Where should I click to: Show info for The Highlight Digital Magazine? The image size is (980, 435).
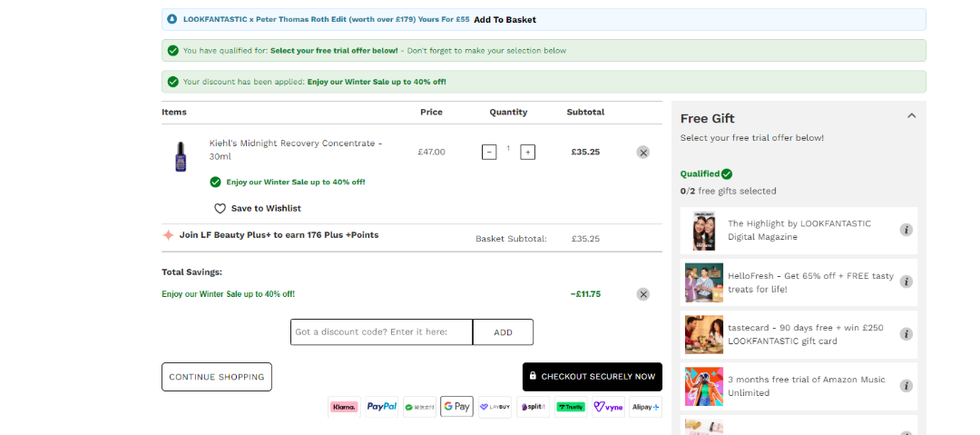(x=906, y=230)
